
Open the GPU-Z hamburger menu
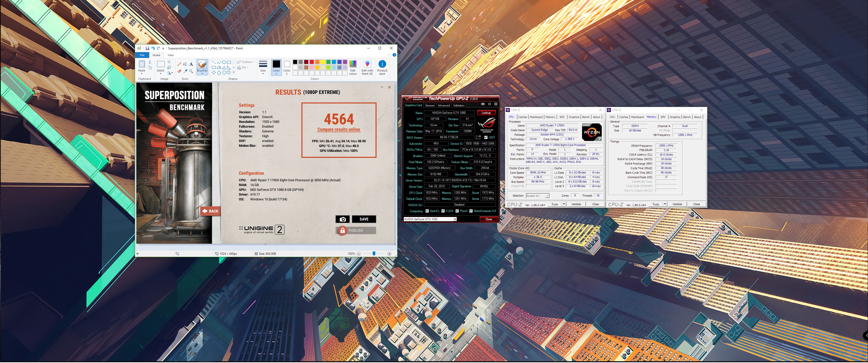496,104
